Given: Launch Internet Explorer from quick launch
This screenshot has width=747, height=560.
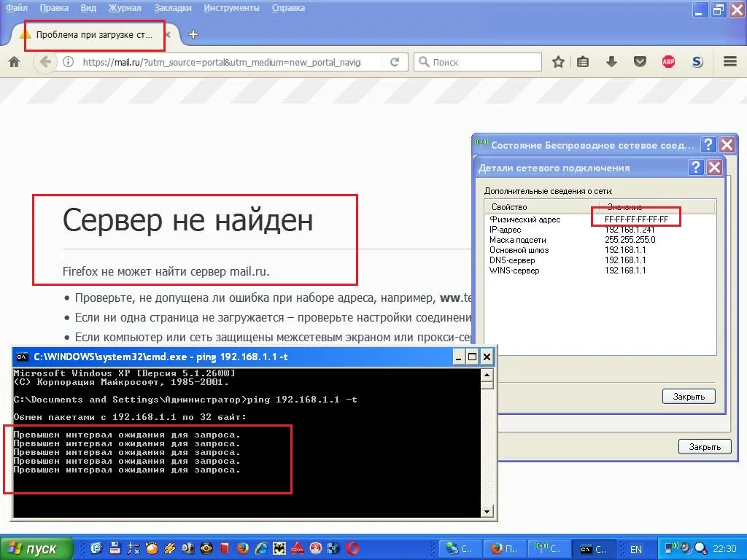Looking at the screenshot, I should pyautogui.click(x=260, y=548).
